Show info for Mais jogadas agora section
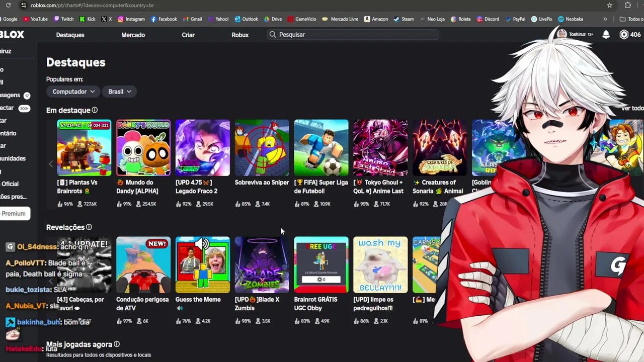This screenshot has width=644, height=362. 116,344
